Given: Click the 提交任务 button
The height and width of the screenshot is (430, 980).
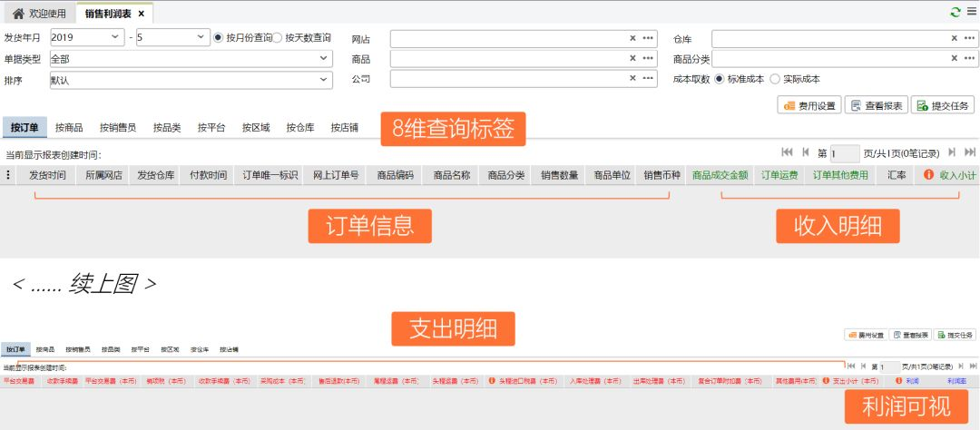Looking at the screenshot, I should (942, 105).
